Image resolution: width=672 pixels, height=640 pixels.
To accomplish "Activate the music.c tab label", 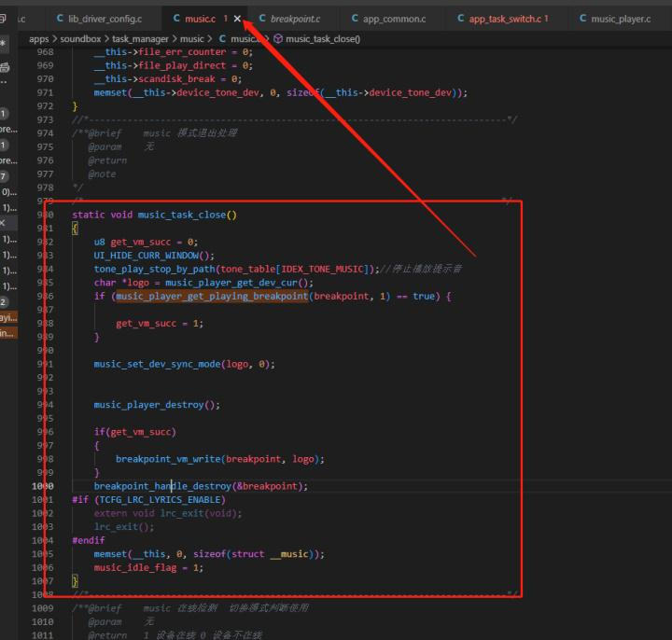I will tap(200, 19).
